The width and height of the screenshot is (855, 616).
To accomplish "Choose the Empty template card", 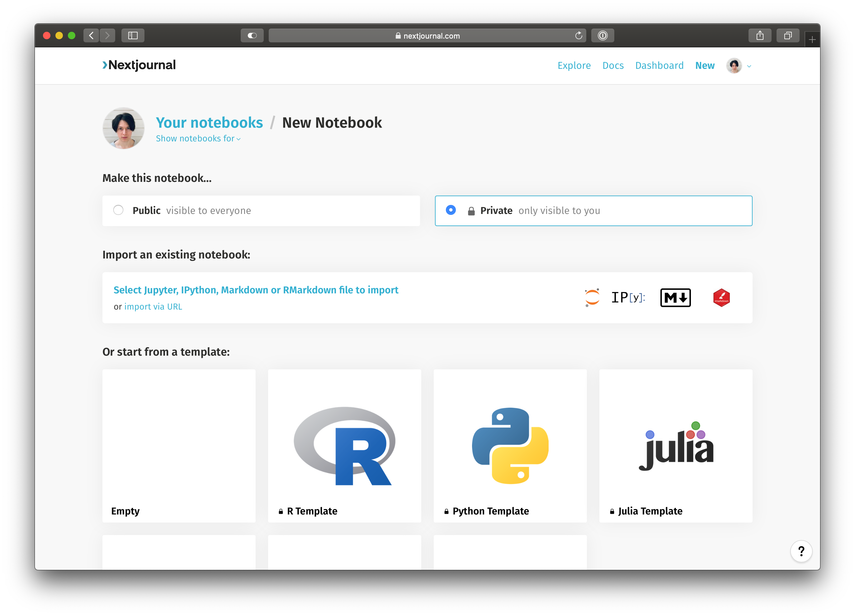I will pos(179,446).
